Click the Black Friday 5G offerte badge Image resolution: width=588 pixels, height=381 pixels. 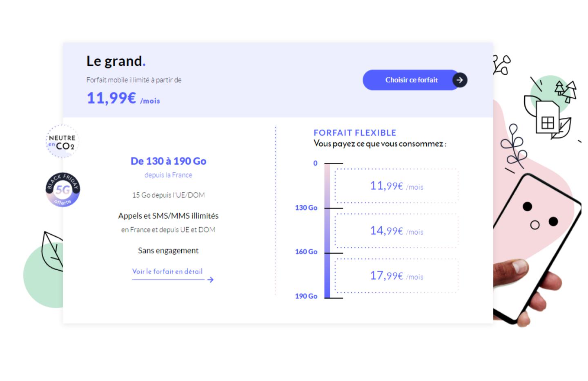tap(62, 190)
